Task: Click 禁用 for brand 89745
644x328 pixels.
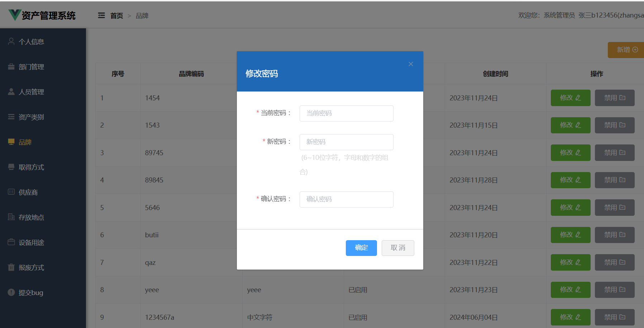Action: coord(615,153)
